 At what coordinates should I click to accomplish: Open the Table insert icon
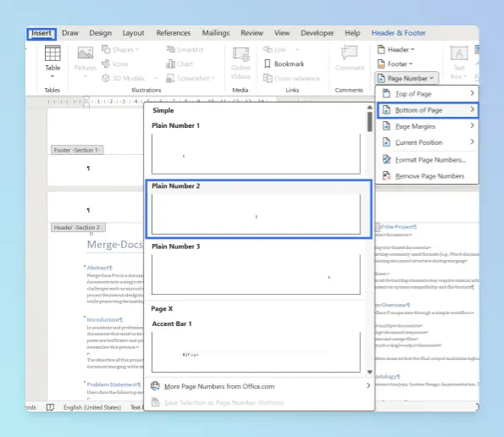[x=53, y=53]
